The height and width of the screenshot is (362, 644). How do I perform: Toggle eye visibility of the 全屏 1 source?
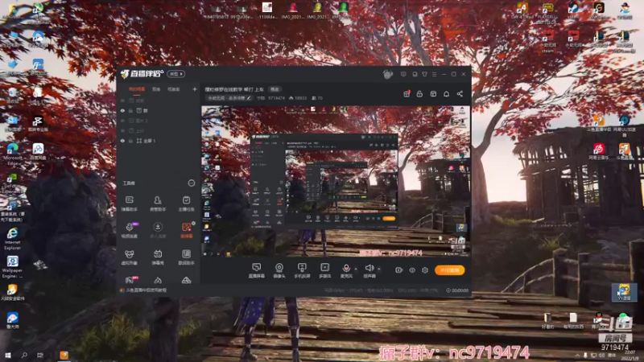click(x=122, y=141)
